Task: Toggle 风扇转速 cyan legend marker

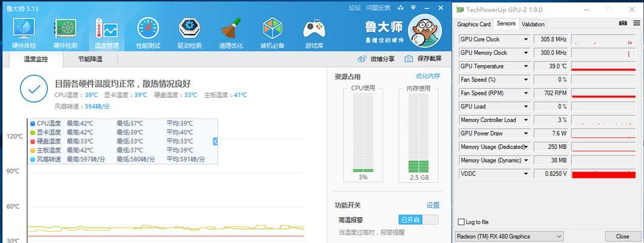Action: (x=33, y=159)
